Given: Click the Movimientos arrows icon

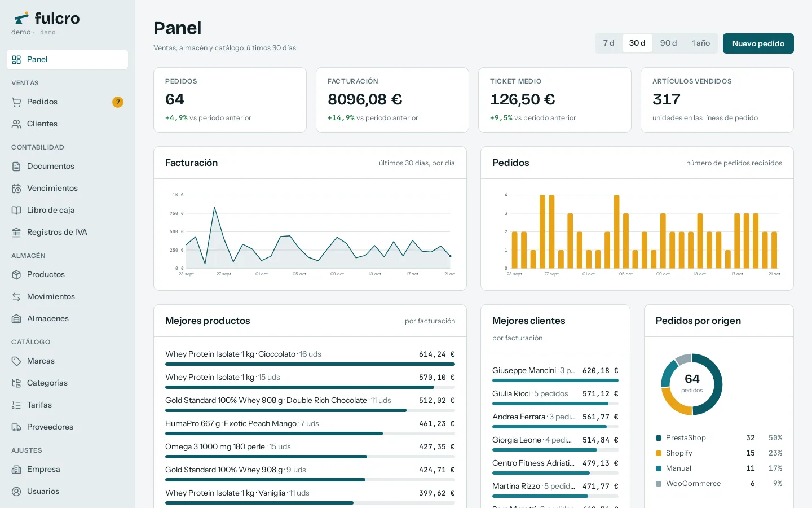Looking at the screenshot, I should (16, 297).
